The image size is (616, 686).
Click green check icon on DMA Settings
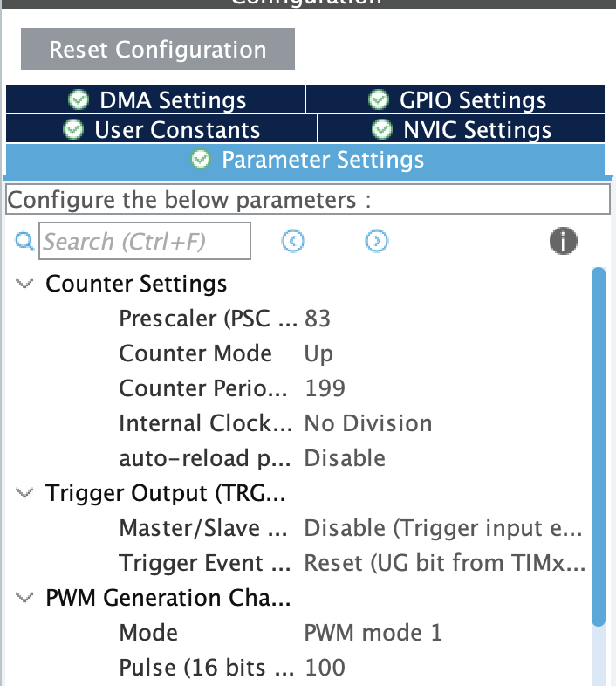point(79,100)
